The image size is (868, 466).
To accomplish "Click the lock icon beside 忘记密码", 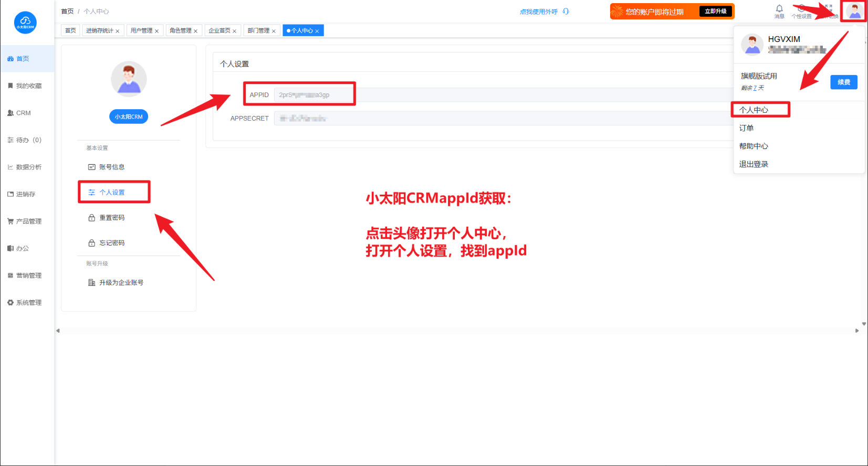I will coord(91,243).
